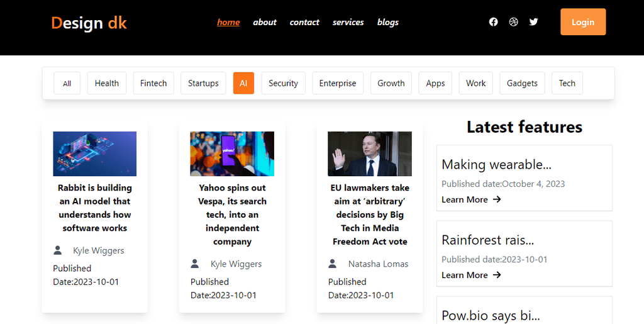Open 'Yahoo spins out Vespa' headline
This screenshot has height=324, width=644.
click(232, 215)
